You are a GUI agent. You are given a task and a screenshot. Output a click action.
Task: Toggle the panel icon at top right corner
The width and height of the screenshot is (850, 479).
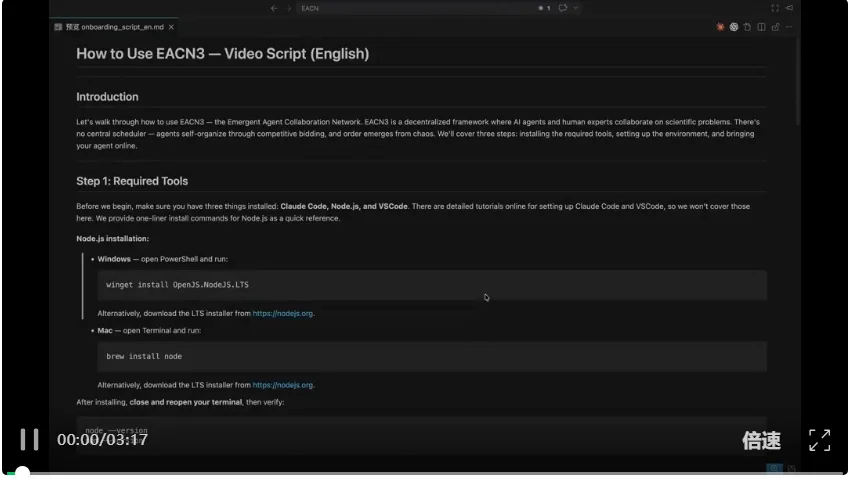789,8
